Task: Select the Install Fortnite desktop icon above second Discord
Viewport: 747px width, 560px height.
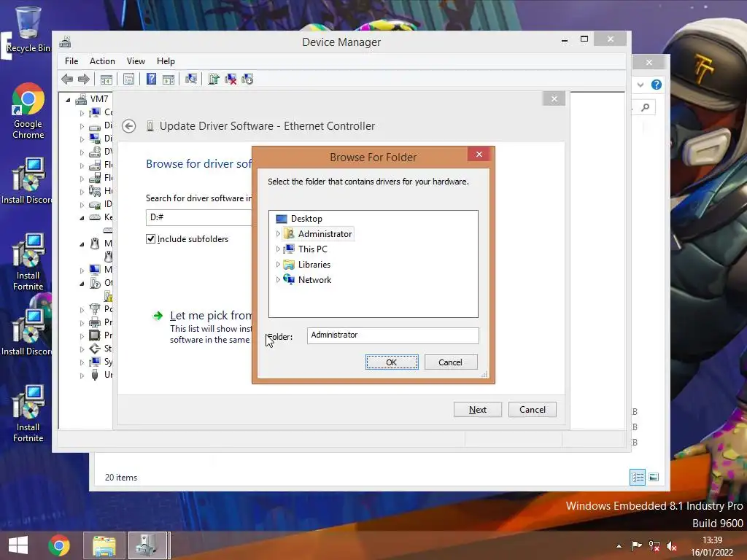Action: 28,262
